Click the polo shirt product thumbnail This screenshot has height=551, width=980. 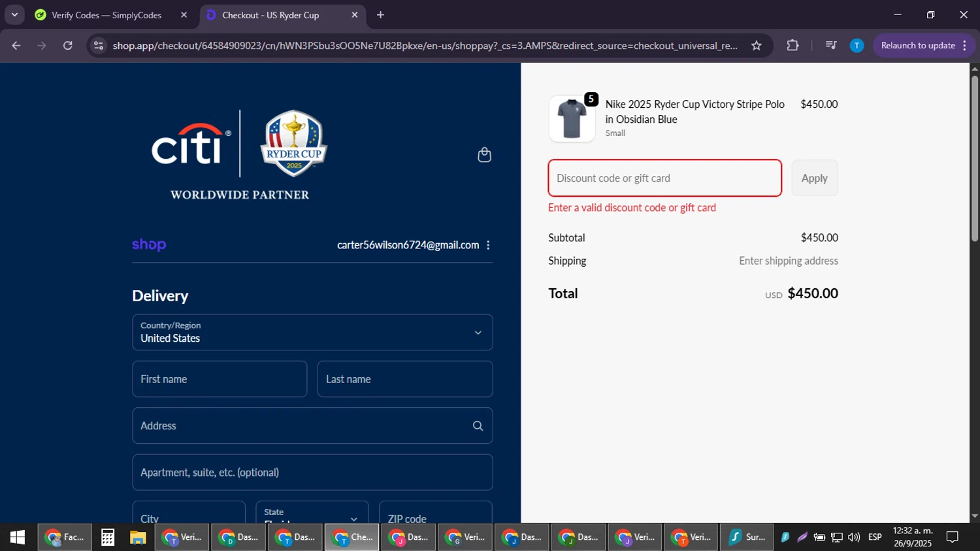[572, 119]
